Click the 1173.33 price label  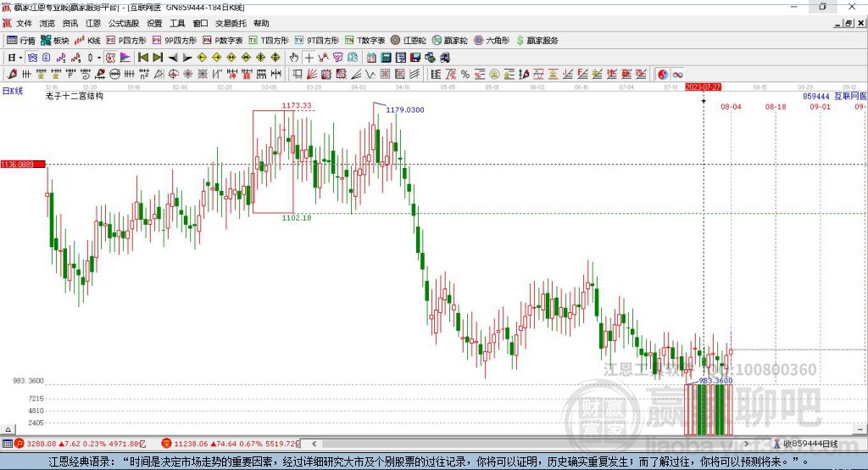click(297, 105)
